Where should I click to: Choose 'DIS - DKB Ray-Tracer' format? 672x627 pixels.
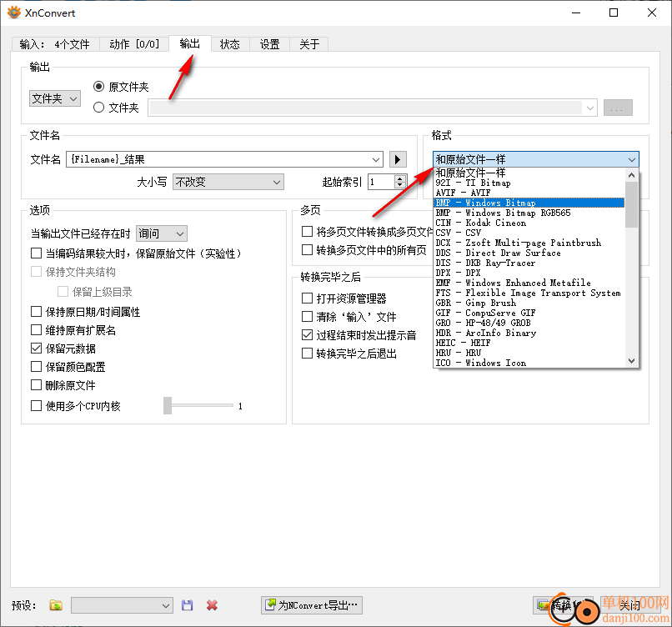pyautogui.click(x=529, y=263)
